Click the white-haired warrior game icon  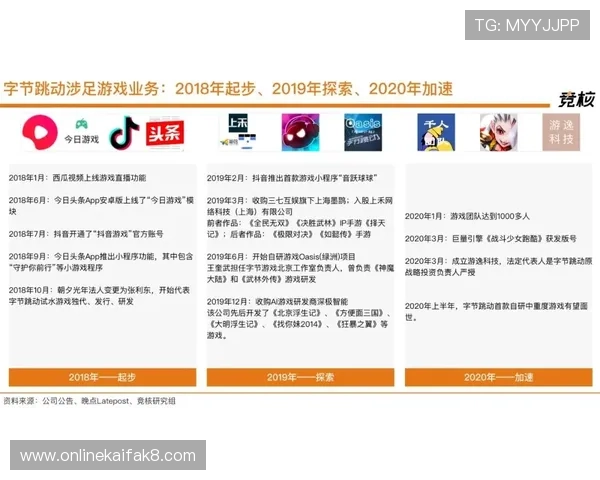pyautogui.click(x=499, y=132)
